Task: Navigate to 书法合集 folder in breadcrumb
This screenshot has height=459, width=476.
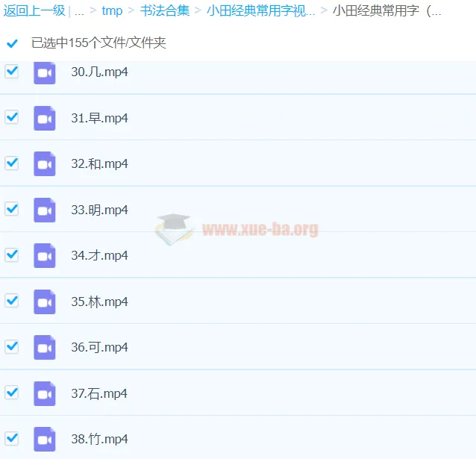Action: coord(164,11)
